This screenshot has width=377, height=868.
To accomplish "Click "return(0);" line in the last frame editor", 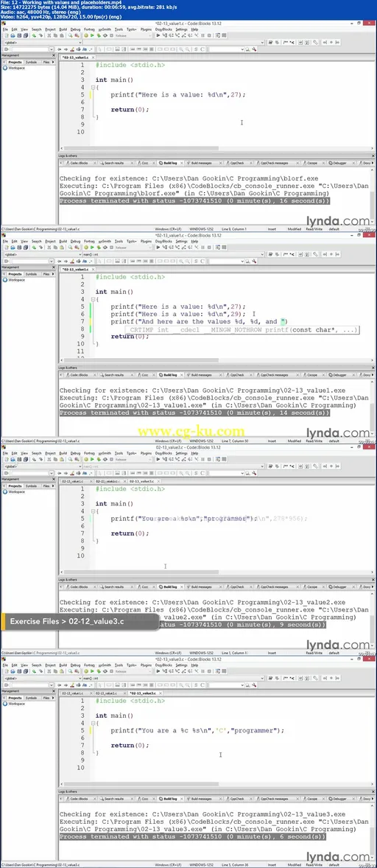I will point(130,745).
